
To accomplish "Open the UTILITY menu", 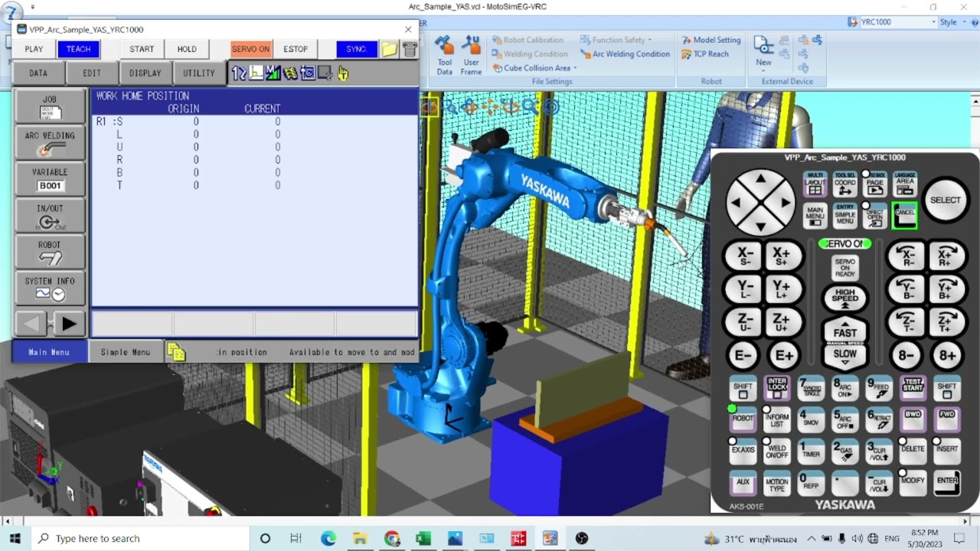I will point(199,73).
